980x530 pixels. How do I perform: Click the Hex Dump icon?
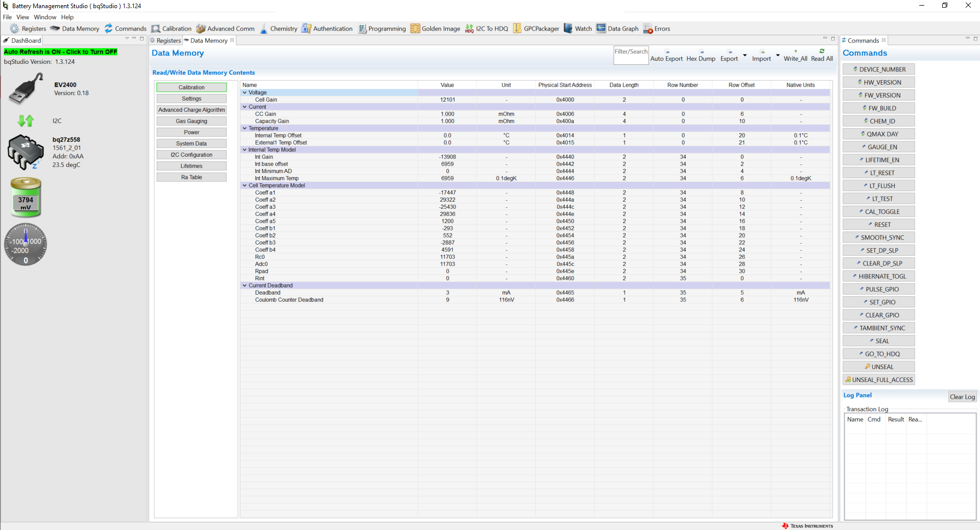701,55
